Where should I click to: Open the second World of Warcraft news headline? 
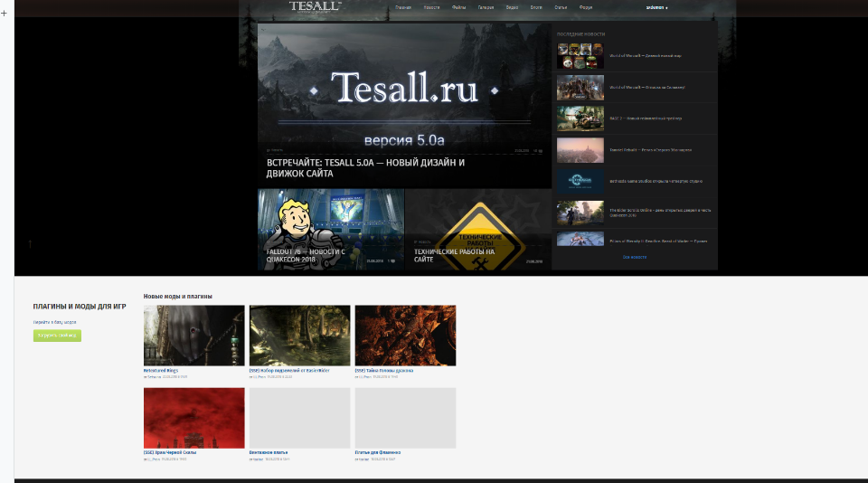(647, 88)
